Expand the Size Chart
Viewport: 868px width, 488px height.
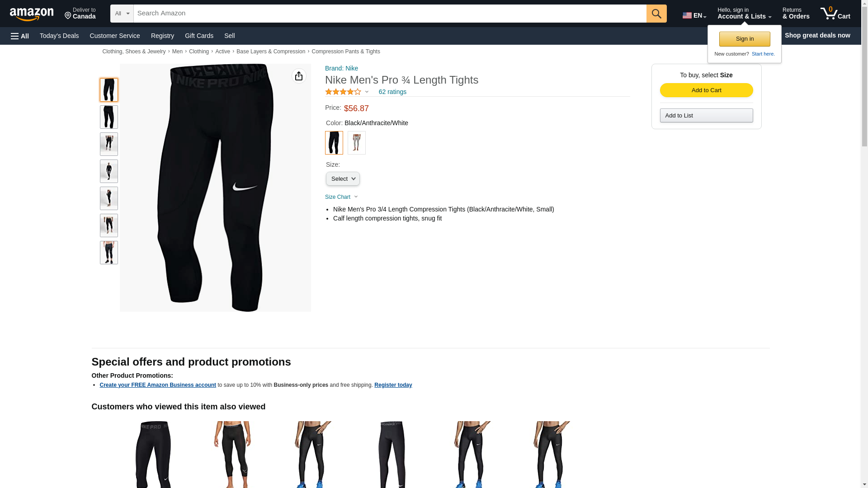pos(341,197)
